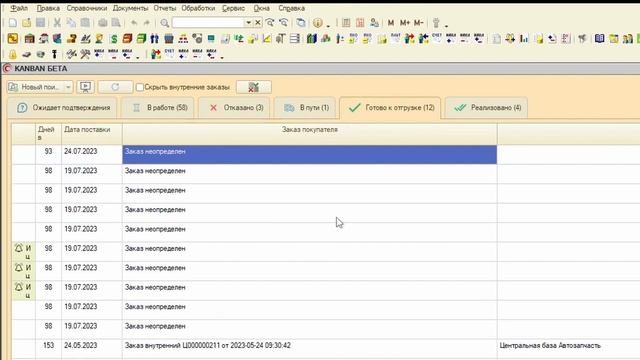Click the Cut scissors icon
This screenshot has width=640, height=360.
tap(57, 23)
